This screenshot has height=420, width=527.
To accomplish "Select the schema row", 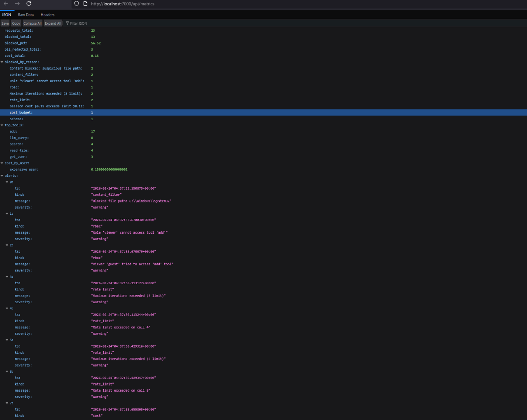I will point(263,119).
